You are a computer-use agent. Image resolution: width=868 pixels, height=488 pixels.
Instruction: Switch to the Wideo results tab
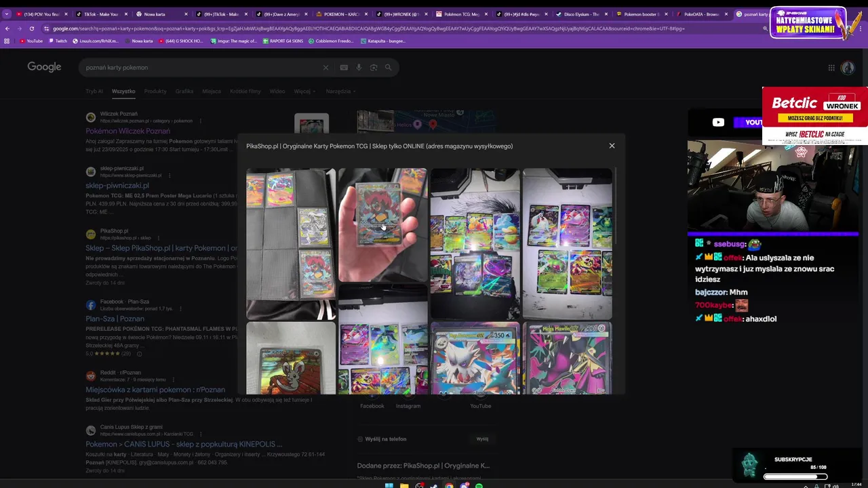(277, 91)
